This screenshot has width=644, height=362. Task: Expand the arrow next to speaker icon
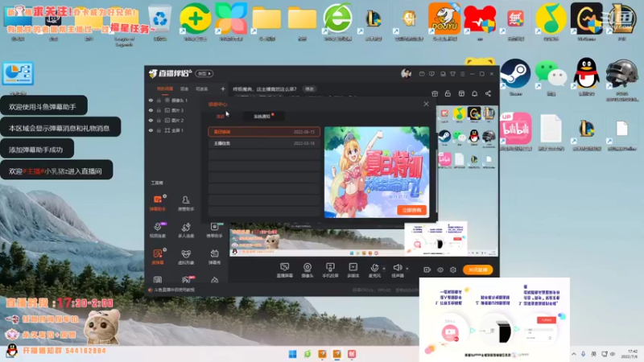tap(407, 269)
